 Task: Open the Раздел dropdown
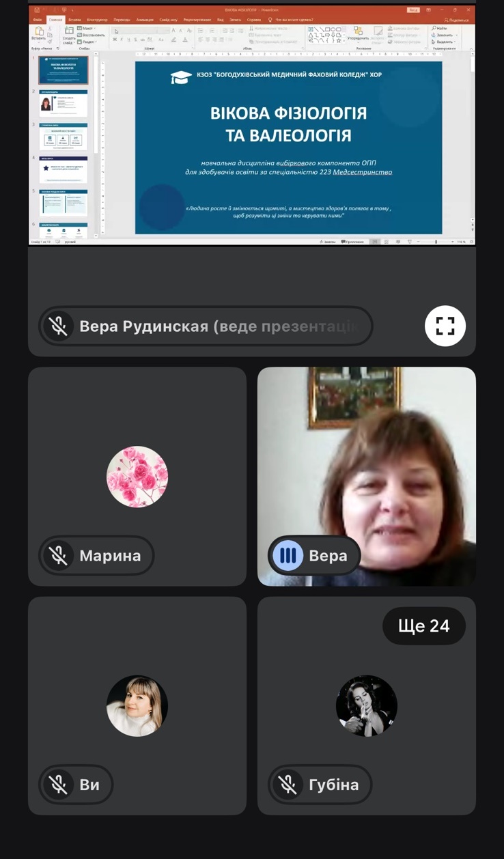[87, 42]
